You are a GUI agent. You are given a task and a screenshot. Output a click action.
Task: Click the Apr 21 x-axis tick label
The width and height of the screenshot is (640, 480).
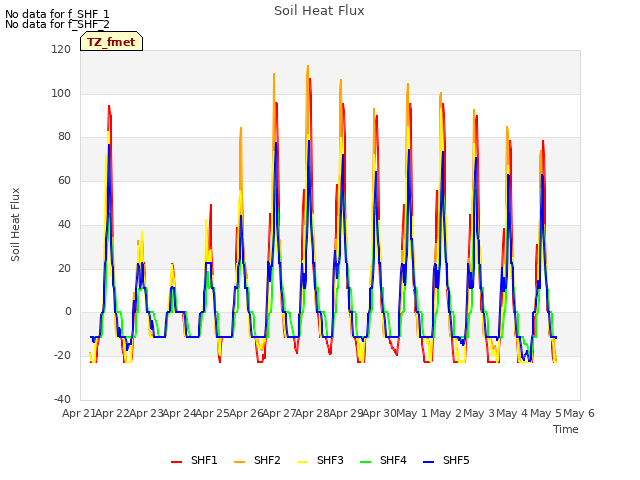(x=79, y=413)
